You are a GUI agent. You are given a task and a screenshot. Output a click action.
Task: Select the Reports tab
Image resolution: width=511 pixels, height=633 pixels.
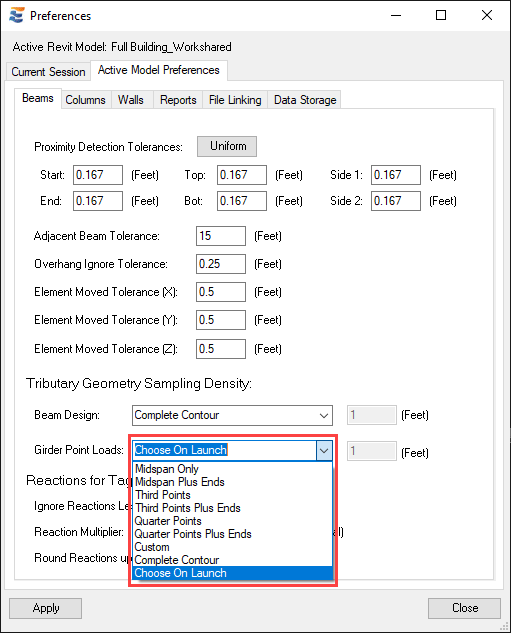click(x=178, y=100)
